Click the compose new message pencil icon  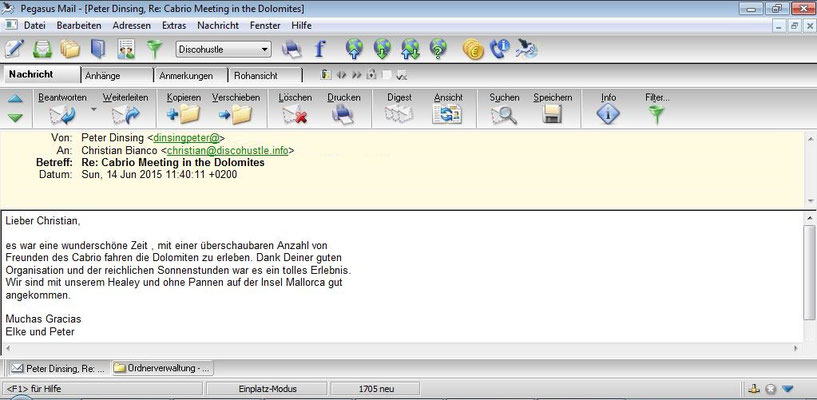tap(14, 49)
